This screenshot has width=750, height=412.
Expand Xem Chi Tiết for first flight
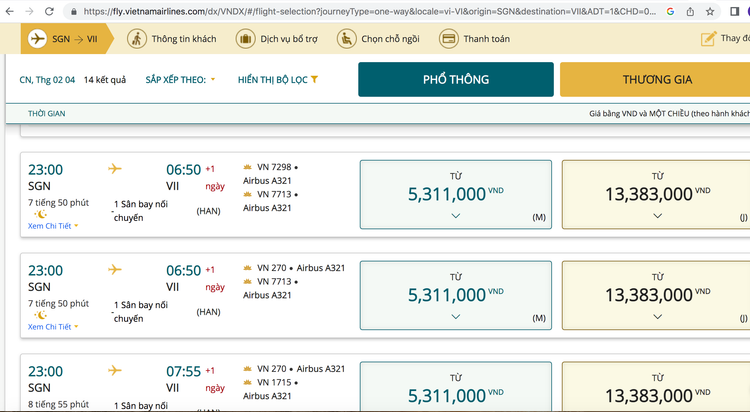click(x=52, y=226)
